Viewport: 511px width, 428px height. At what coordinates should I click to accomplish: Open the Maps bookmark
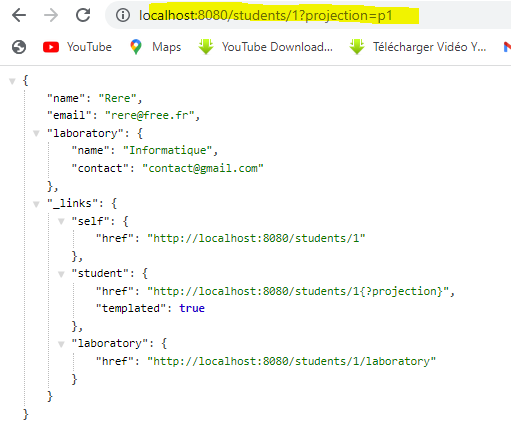[155, 47]
